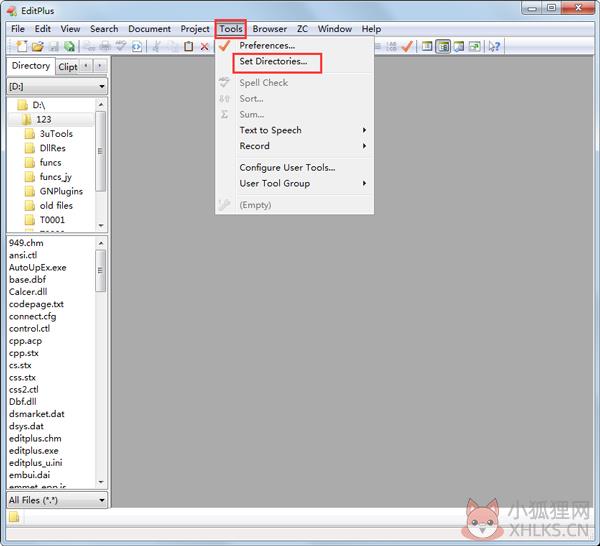The image size is (600, 546).
Task: Select the DllRes folder in tree
Action: (52, 148)
